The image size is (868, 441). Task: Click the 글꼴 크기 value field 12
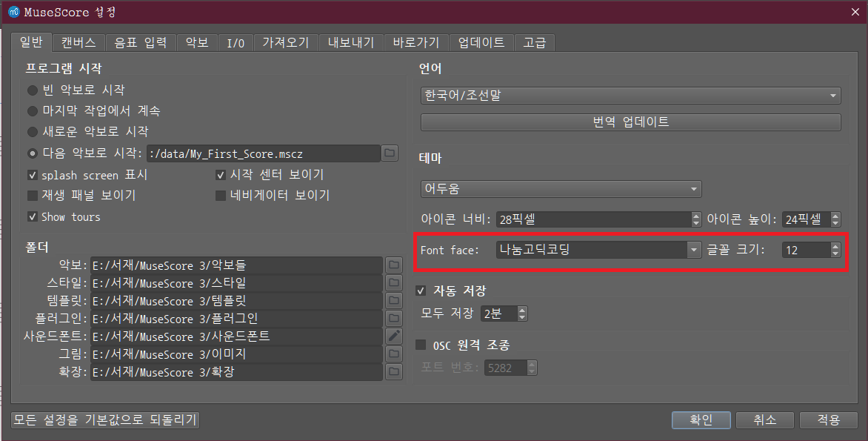click(806, 250)
